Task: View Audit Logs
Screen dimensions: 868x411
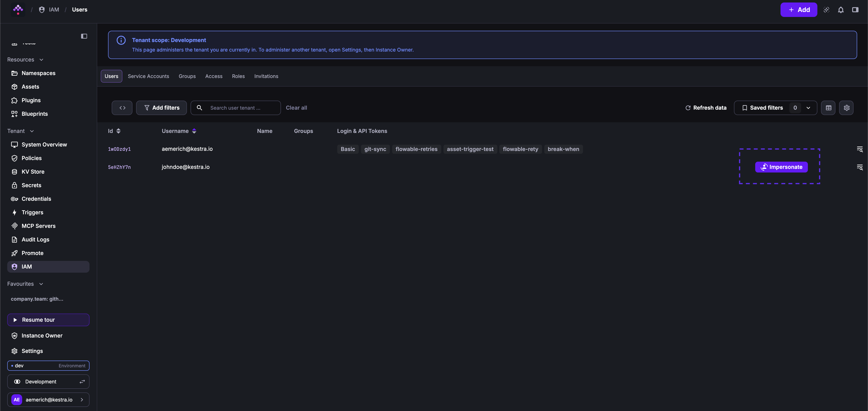Action: tap(48, 240)
